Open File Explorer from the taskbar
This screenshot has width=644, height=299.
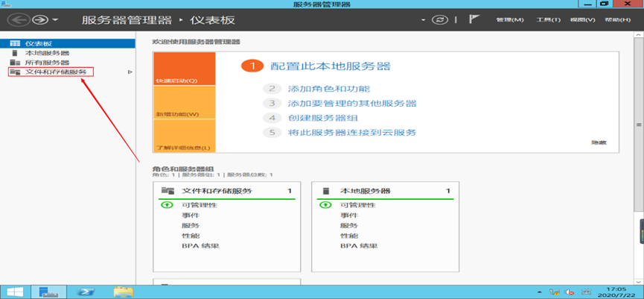point(123,292)
